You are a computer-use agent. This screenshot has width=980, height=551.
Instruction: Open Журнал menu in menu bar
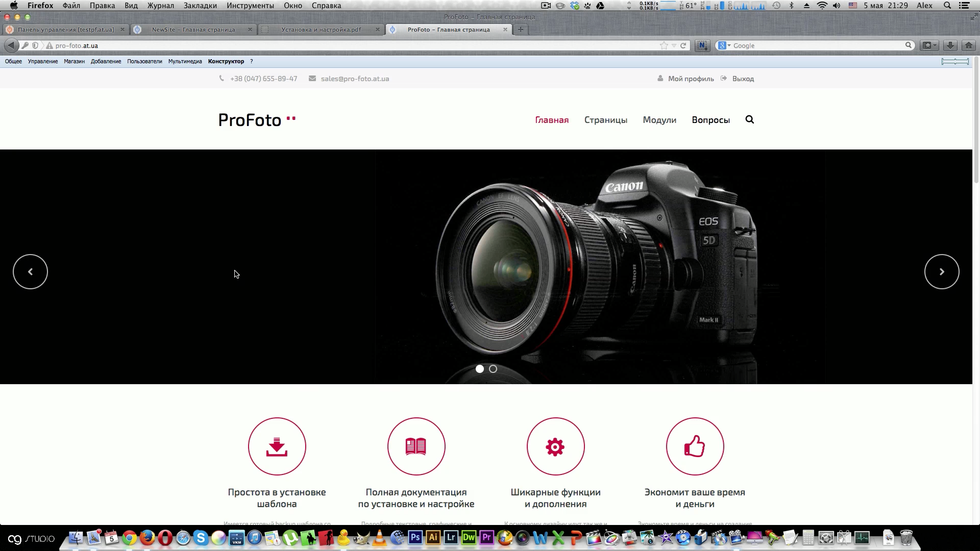[160, 6]
